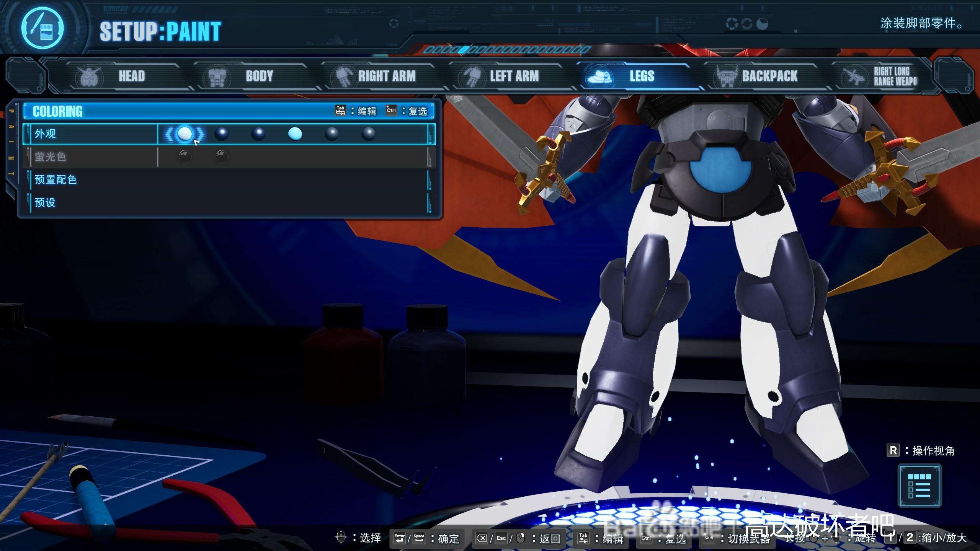Click 切换武器 switch weapon label
The width and height of the screenshot is (980, 551).
749,539
